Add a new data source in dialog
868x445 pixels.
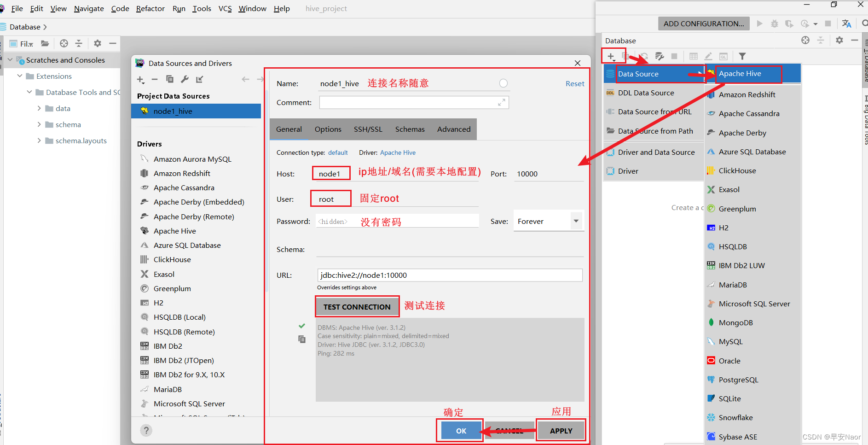pyautogui.click(x=141, y=80)
